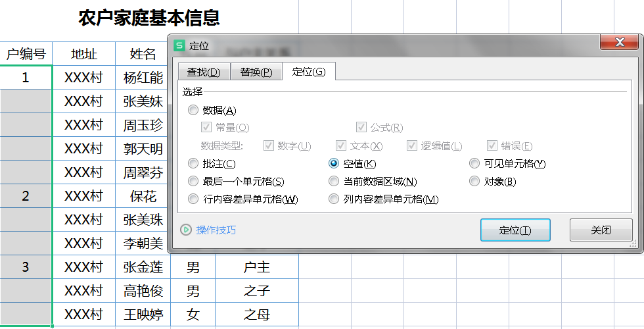Select the 批注(C) radio option

coord(193,164)
